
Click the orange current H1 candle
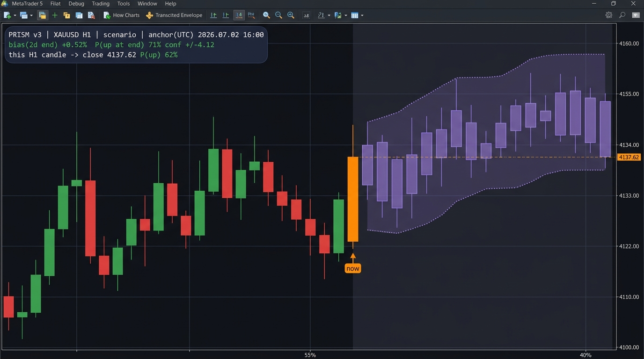(353, 199)
